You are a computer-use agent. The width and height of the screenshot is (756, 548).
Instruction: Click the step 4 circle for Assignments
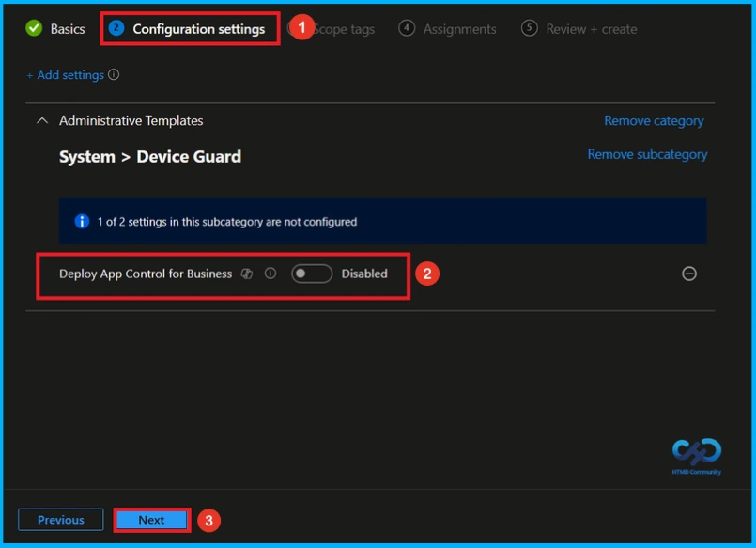point(407,28)
